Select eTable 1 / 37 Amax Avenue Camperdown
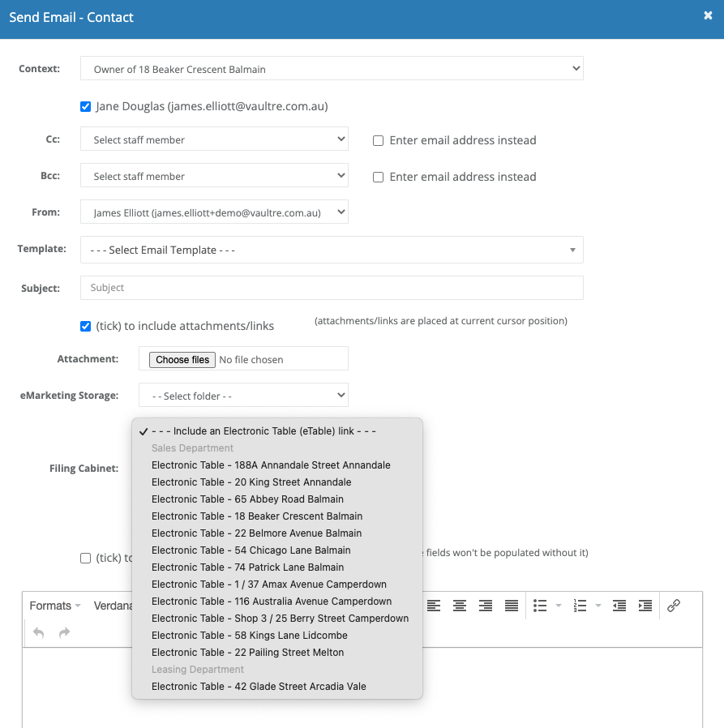 [277, 584]
